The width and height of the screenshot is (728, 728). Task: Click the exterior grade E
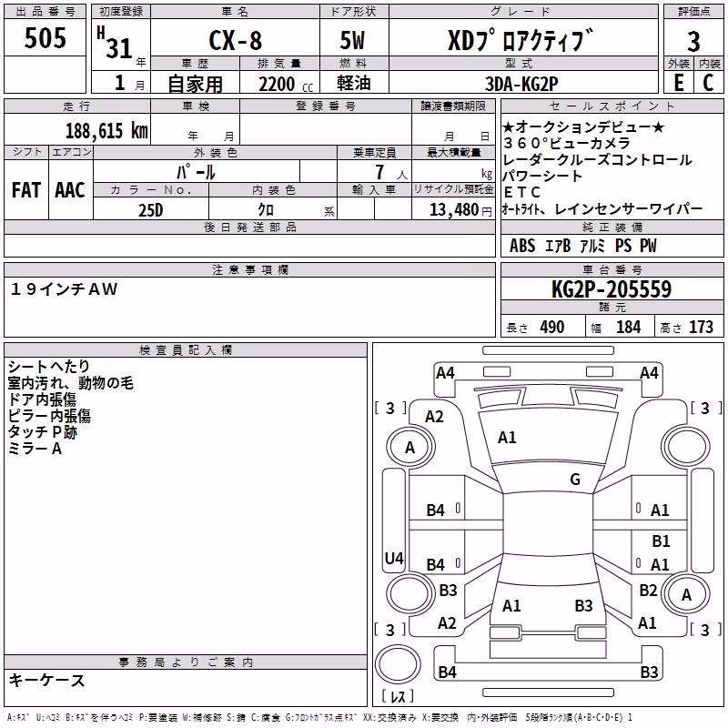679,83
